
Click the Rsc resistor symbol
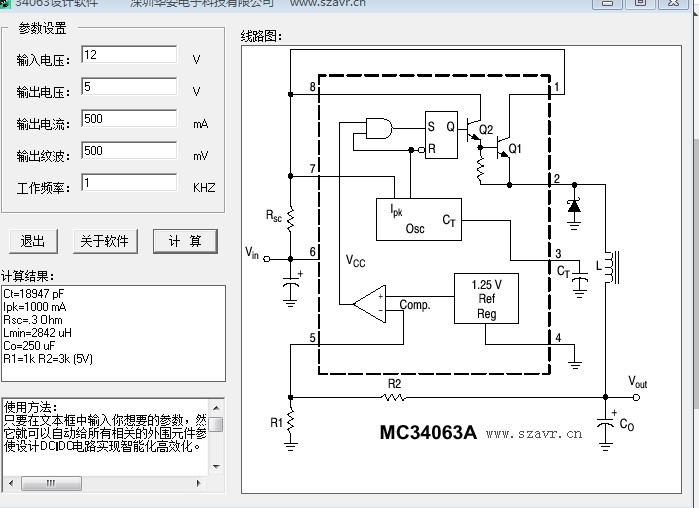291,219
